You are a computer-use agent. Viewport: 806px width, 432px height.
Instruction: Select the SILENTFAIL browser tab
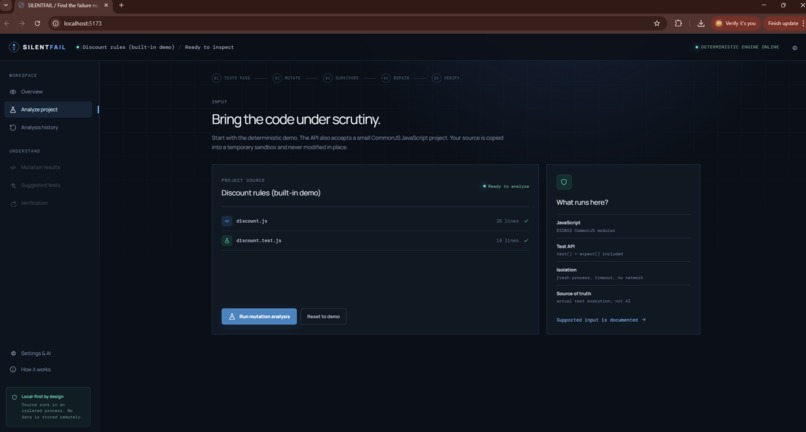click(64, 5)
